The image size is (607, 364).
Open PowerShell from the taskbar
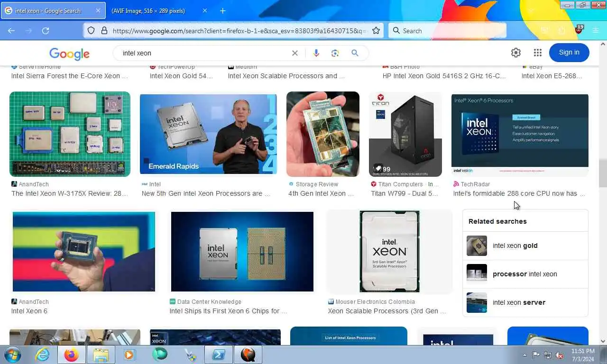point(219,355)
